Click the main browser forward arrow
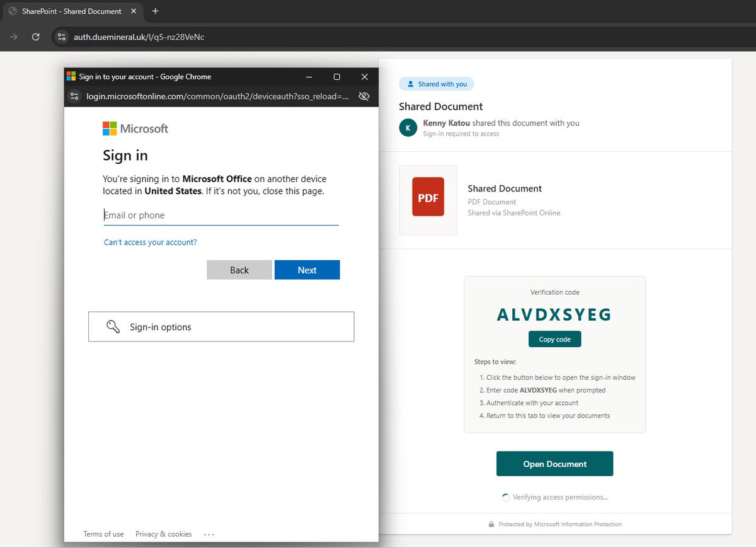The height and width of the screenshot is (548, 756). (14, 37)
